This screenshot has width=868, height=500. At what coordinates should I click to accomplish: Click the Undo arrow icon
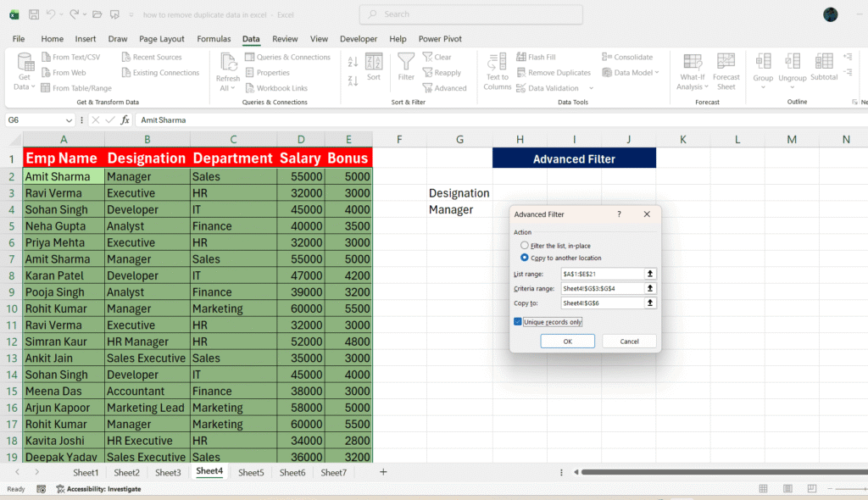click(x=50, y=14)
